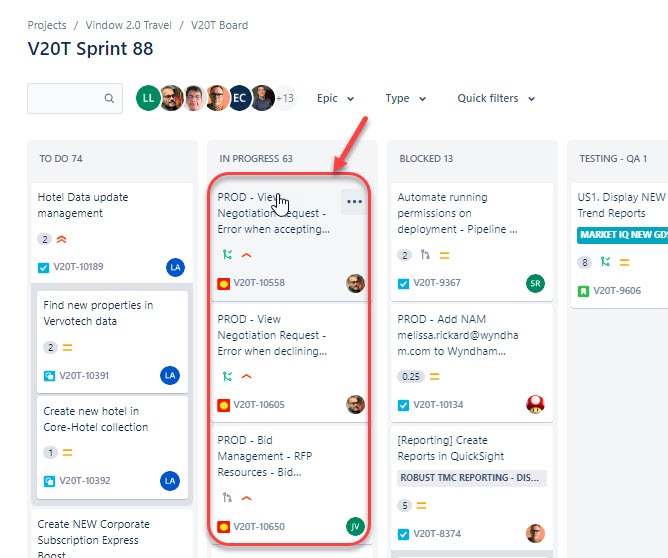Click assignee photo on V20T-10605 card

355,405
